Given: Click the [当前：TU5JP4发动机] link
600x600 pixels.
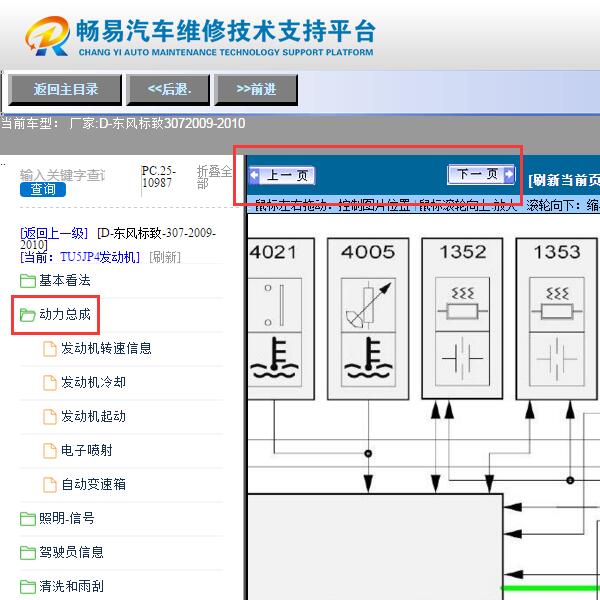Looking at the screenshot, I should click(x=80, y=257).
